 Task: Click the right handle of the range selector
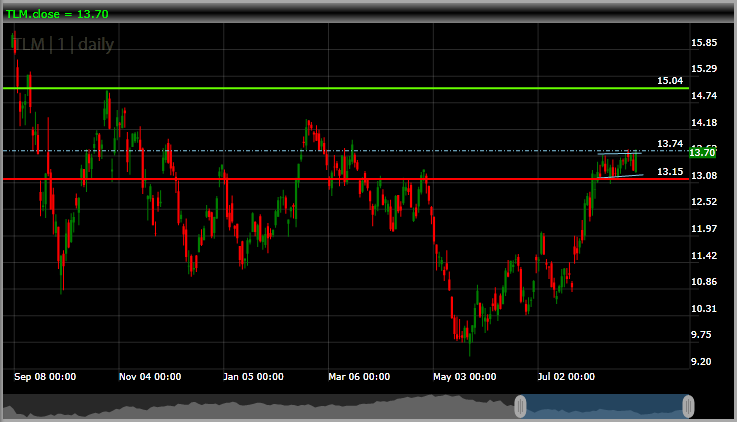pos(688,406)
